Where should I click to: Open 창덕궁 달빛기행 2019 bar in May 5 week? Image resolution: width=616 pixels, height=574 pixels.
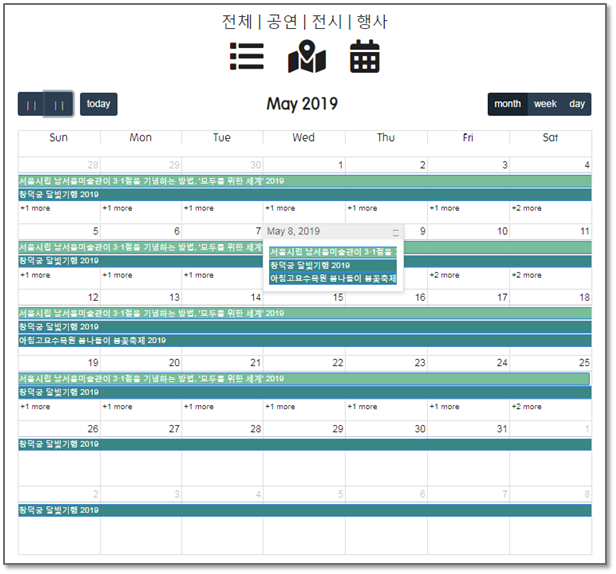pos(141,261)
